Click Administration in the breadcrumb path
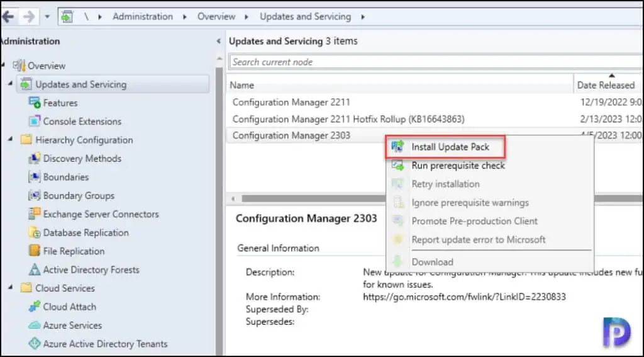 click(143, 17)
